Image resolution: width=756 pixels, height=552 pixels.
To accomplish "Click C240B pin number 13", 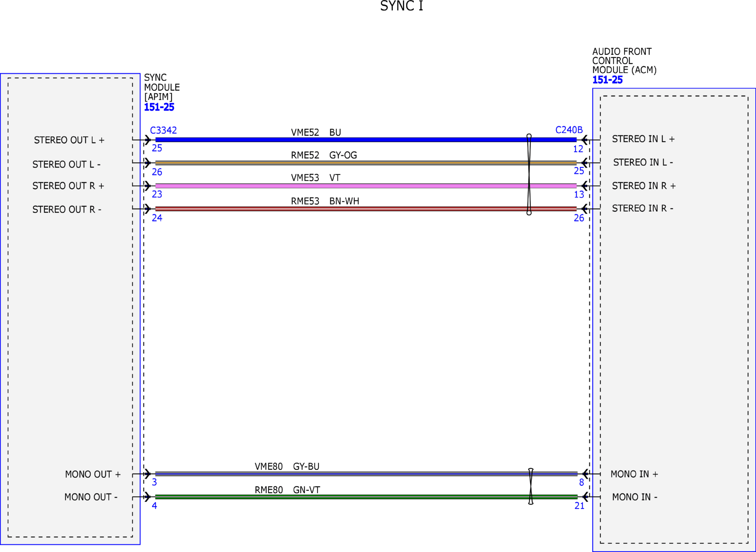I will coord(579,195).
